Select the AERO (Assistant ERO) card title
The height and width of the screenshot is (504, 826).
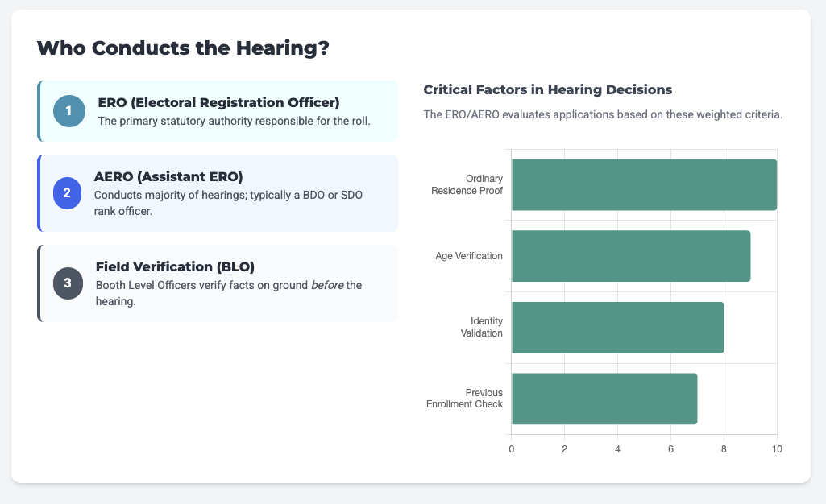click(168, 176)
